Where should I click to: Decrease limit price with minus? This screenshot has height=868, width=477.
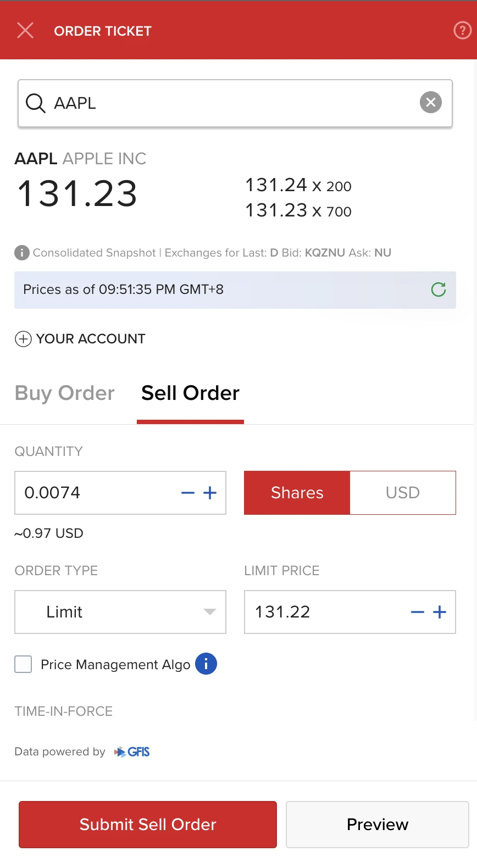tap(418, 612)
